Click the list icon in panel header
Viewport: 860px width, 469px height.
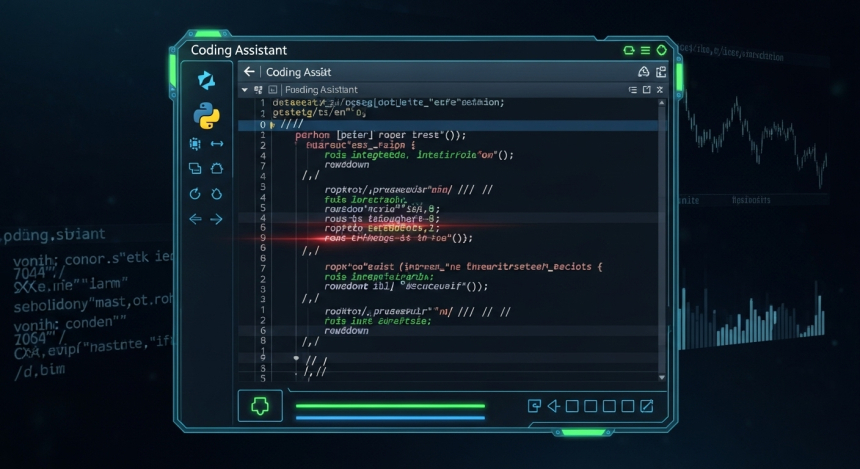(x=632, y=90)
